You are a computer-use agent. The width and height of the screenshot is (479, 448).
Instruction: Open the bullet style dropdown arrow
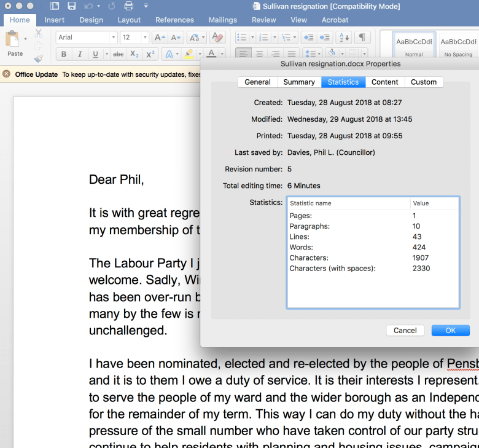pos(252,37)
